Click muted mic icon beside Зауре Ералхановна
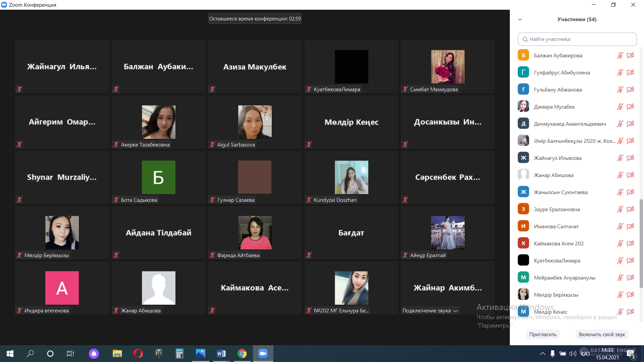The width and height of the screenshot is (644, 362). tap(620, 209)
